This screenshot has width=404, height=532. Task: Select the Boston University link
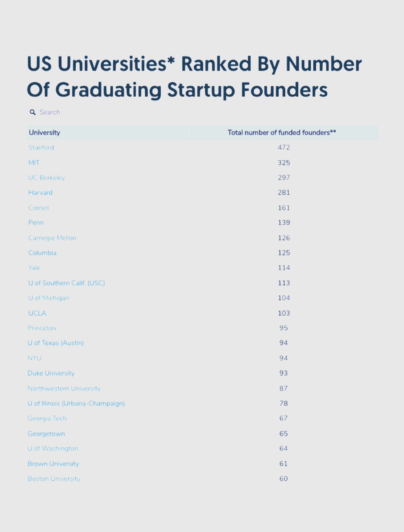coord(54,479)
